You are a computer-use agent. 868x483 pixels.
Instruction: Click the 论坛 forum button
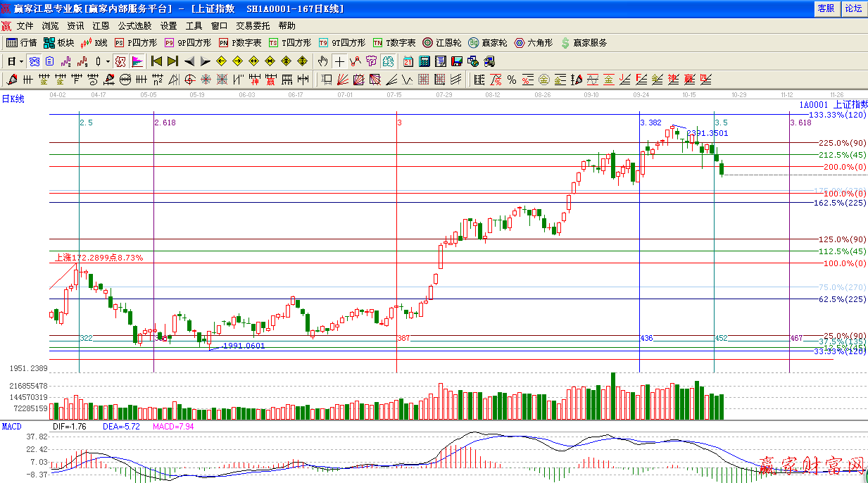[x=853, y=8]
